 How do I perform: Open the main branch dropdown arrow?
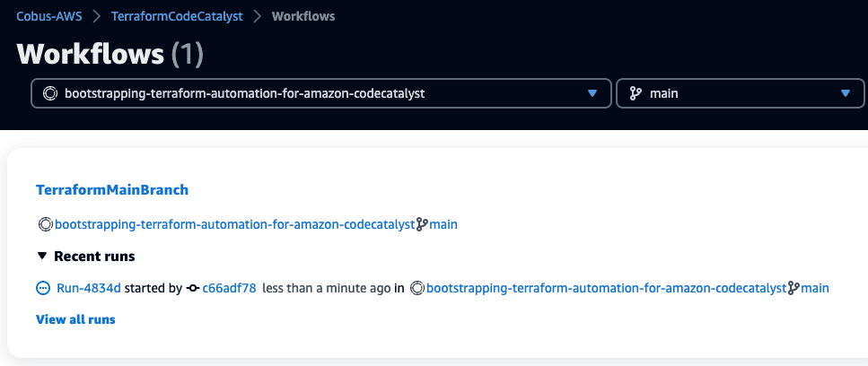point(846,93)
